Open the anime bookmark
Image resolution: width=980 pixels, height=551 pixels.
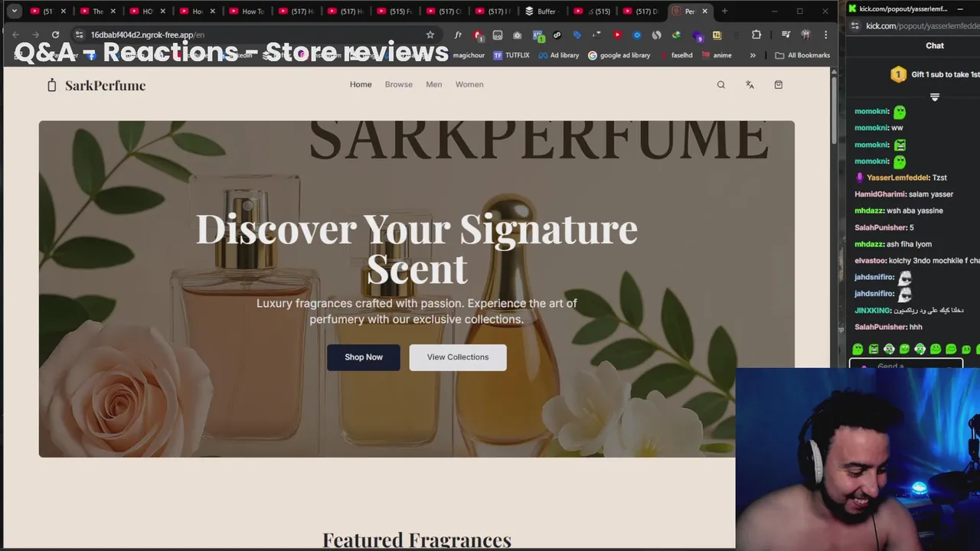click(717, 55)
